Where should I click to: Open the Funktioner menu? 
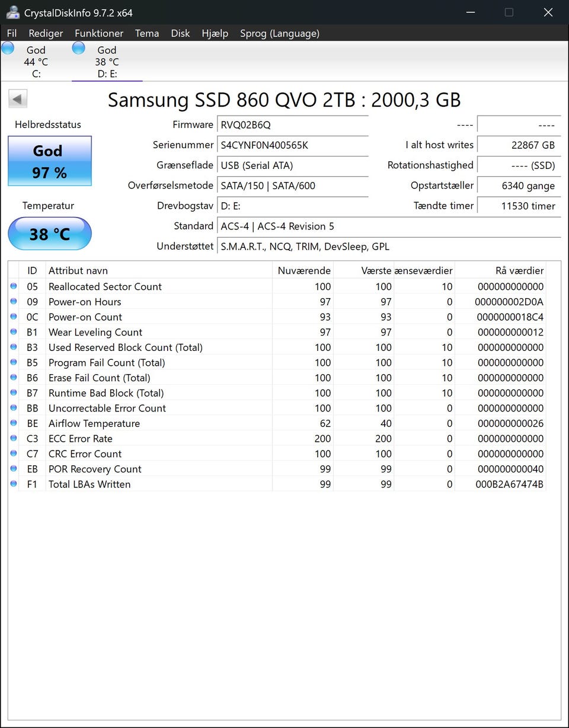(99, 33)
